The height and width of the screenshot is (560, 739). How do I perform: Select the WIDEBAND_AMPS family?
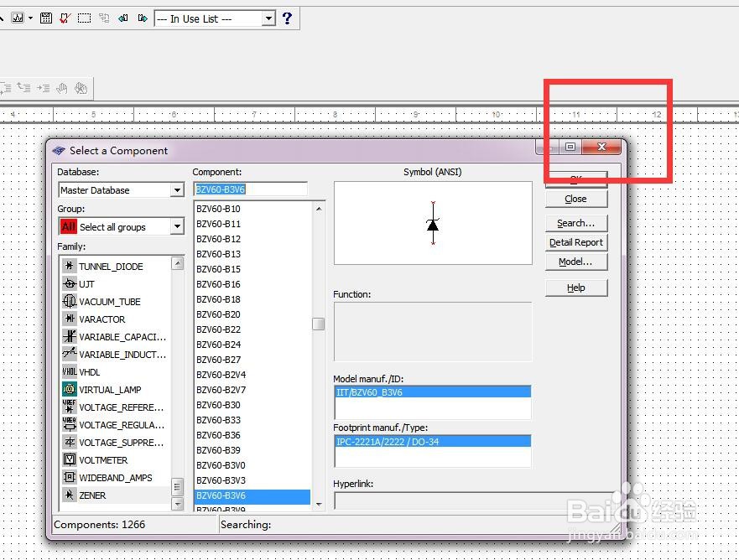(x=116, y=478)
